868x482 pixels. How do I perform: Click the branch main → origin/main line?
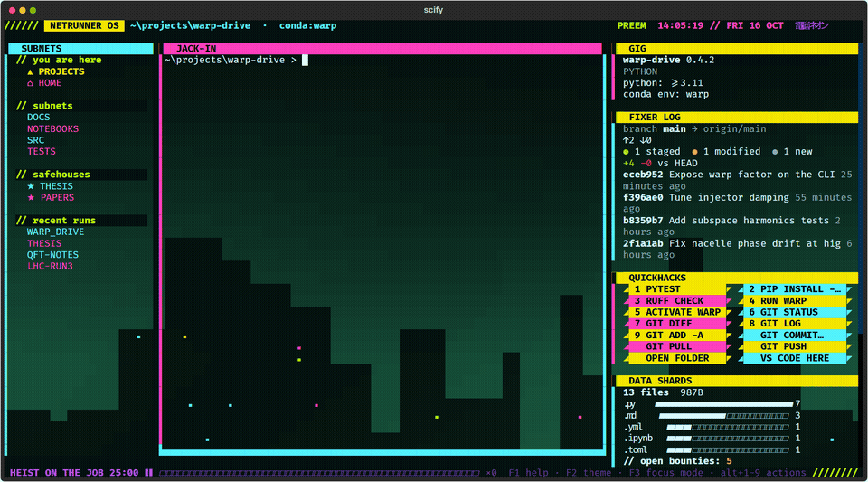tap(694, 129)
